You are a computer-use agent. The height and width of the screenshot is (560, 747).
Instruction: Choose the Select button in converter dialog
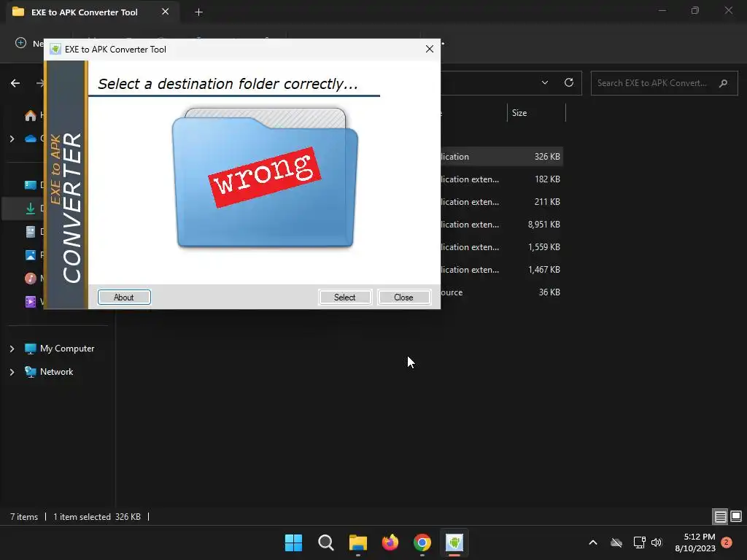(344, 297)
